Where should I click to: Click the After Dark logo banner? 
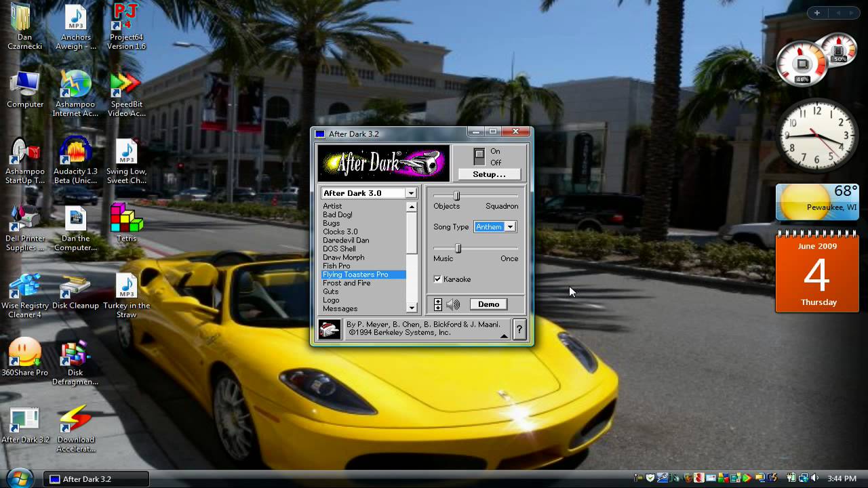[x=383, y=163]
